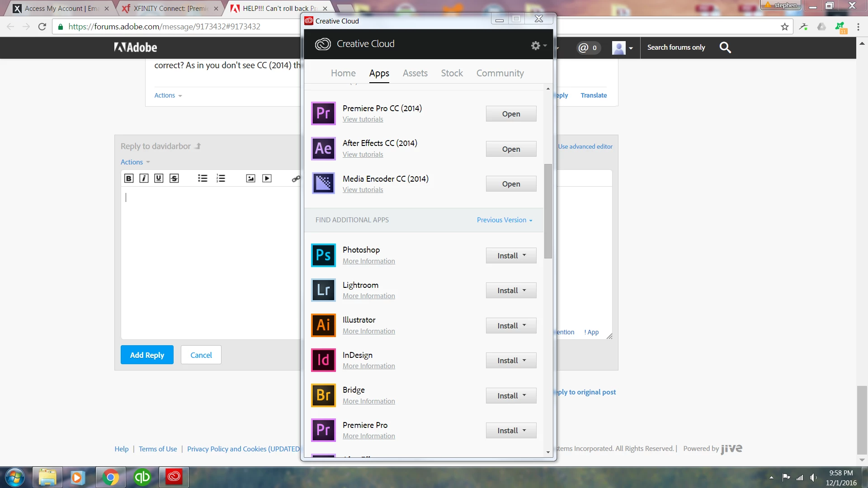The height and width of the screenshot is (488, 868).
Task: Toggle italic formatting in reply editor
Action: coord(144,178)
